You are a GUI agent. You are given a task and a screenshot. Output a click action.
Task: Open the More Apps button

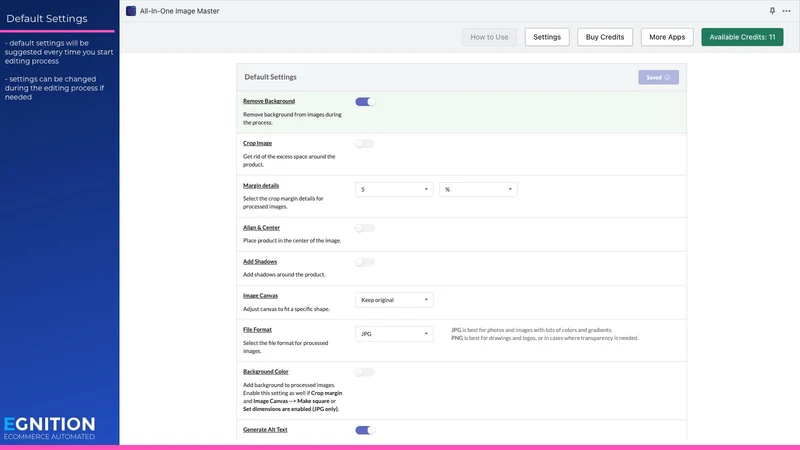point(667,37)
